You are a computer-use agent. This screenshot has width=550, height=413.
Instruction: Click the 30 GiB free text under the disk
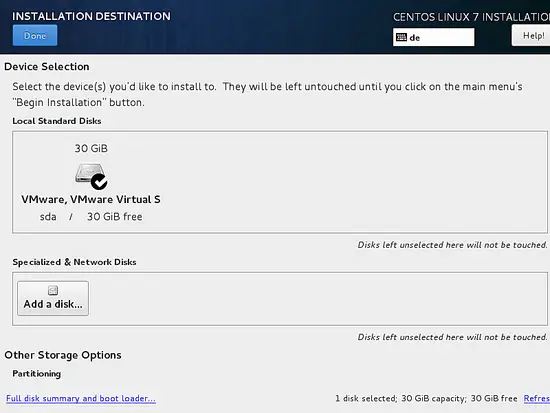(115, 217)
